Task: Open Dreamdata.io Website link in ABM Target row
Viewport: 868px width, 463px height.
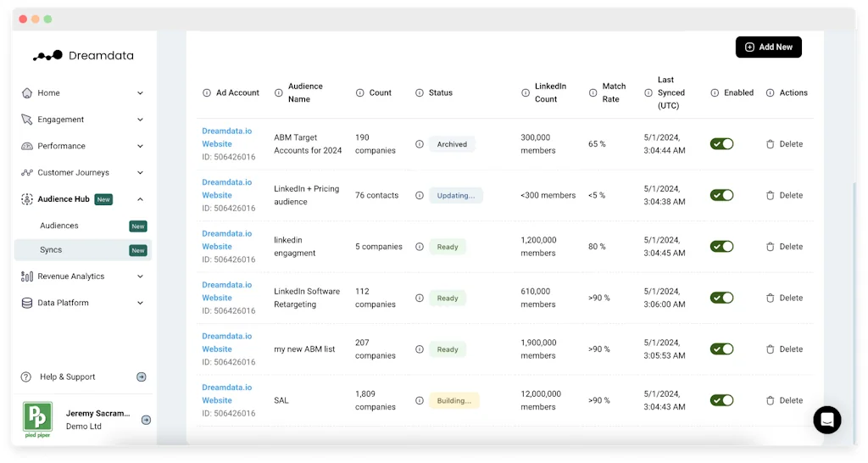Action: pos(227,137)
